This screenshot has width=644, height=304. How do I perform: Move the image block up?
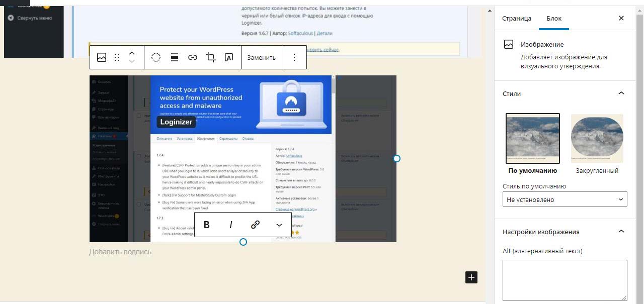pyautogui.click(x=132, y=53)
